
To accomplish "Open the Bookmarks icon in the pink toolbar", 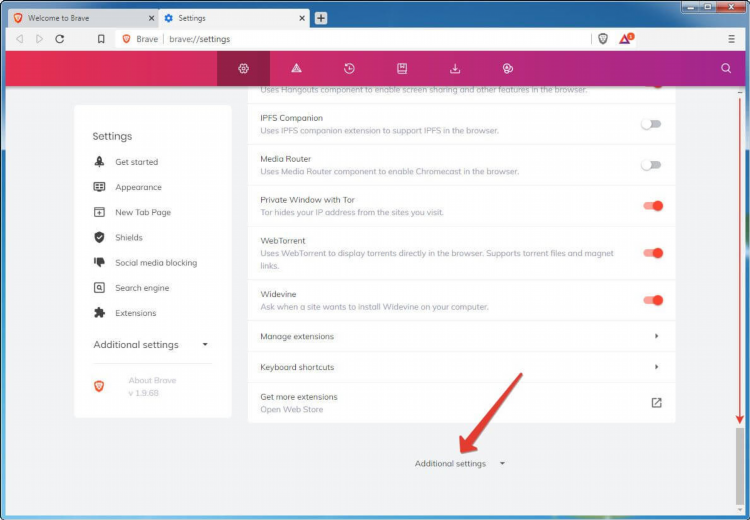I will [402, 68].
